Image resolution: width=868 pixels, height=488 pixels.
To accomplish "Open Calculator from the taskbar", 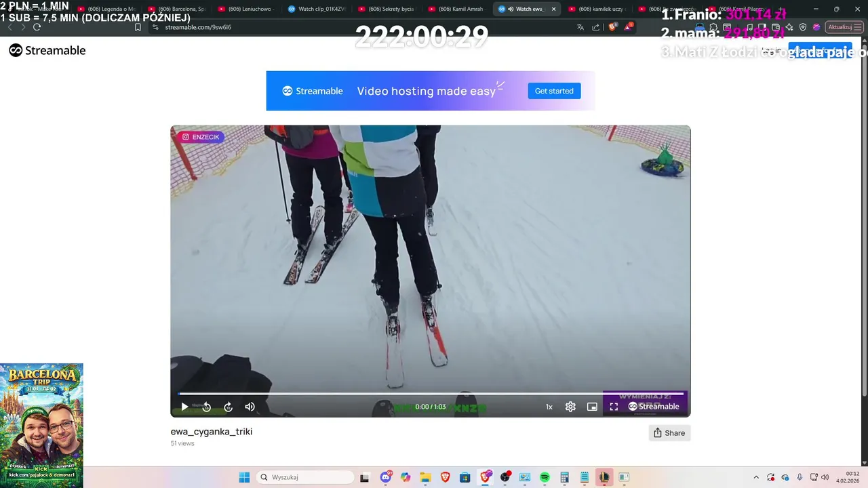I will tap(564, 477).
